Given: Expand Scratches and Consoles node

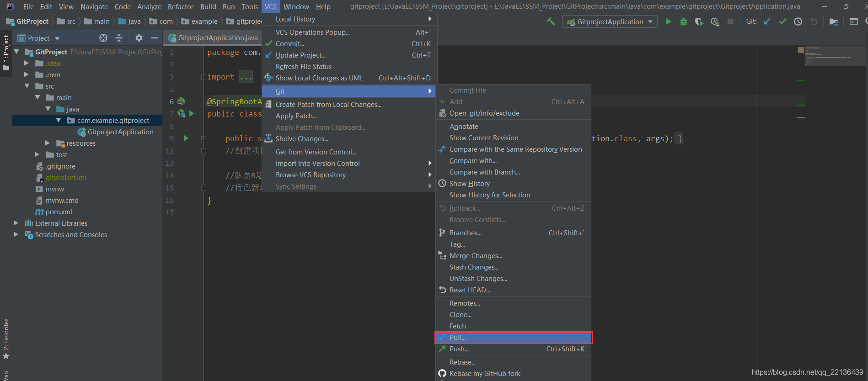Looking at the screenshot, I should click(16, 234).
